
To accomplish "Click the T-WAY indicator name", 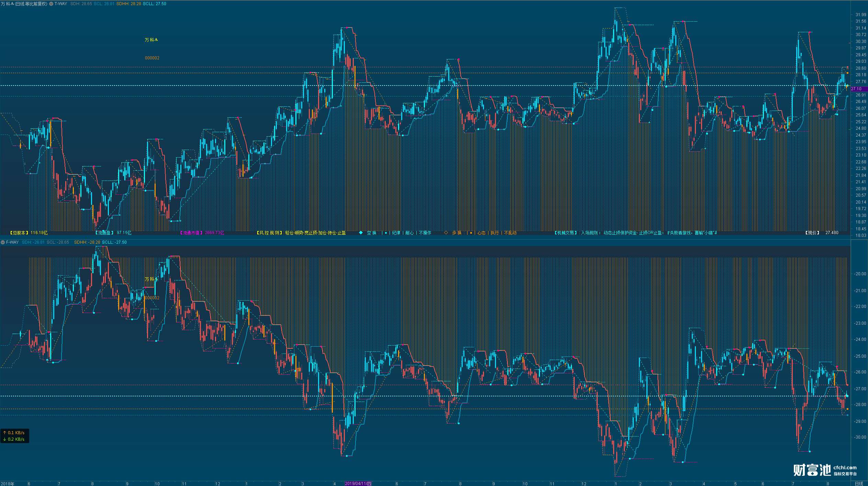I will (x=61, y=4).
